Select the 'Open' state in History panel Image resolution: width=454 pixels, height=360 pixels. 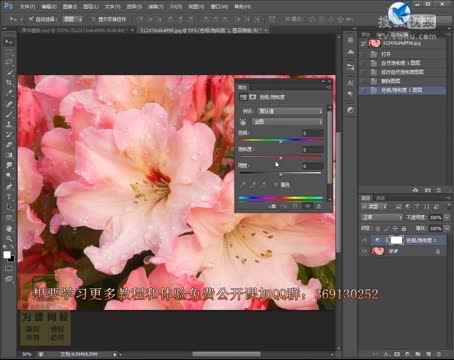pos(403,54)
